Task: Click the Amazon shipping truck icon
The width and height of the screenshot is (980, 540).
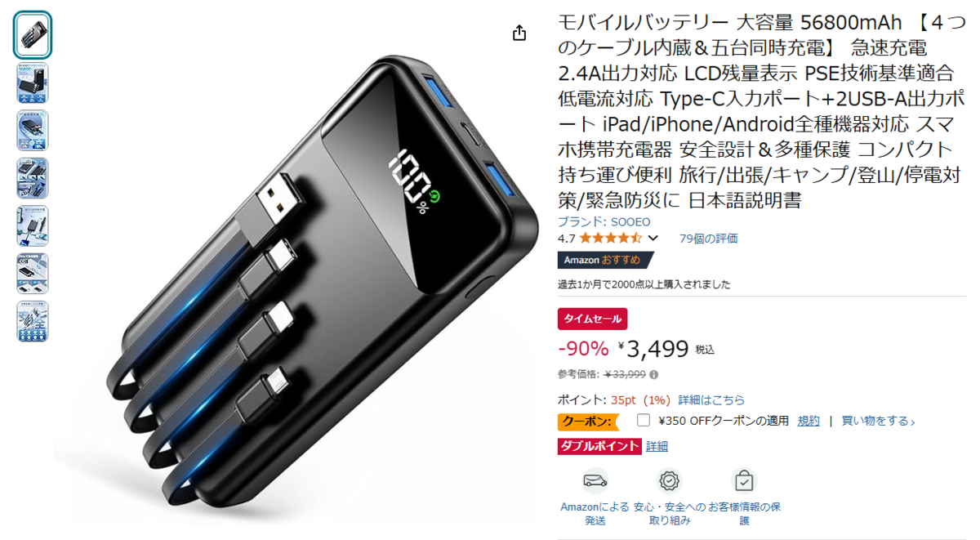Action: click(595, 480)
